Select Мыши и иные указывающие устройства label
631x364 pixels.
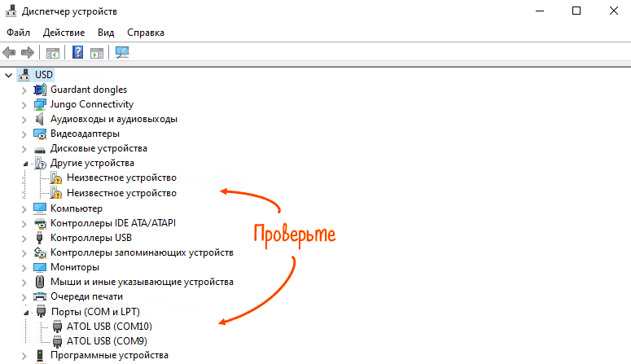[142, 282]
